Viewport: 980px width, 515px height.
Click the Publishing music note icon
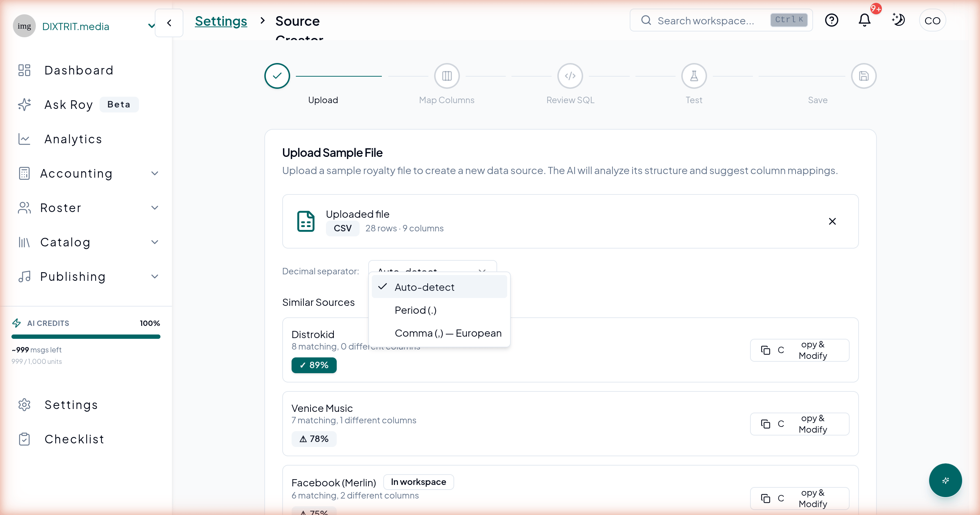24,276
